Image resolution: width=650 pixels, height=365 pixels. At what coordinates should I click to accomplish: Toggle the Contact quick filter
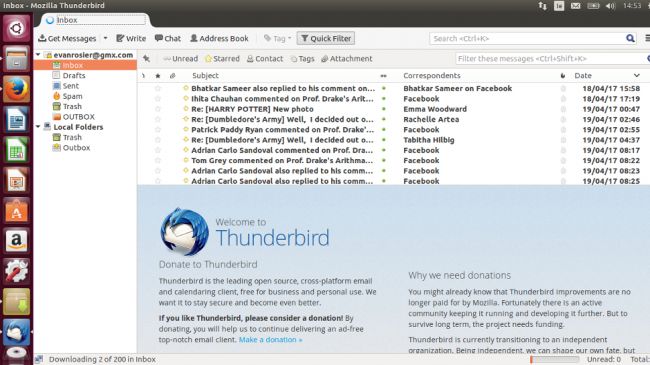coord(265,59)
